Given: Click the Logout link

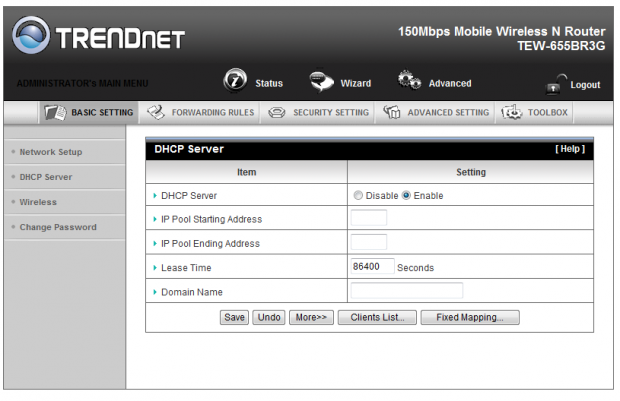Looking at the screenshot, I should (585, 85).
